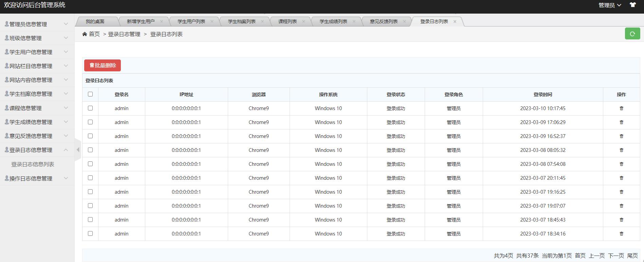
Task: Check the row for 2023-03-07 18:34:16
Action: (90, 233)
